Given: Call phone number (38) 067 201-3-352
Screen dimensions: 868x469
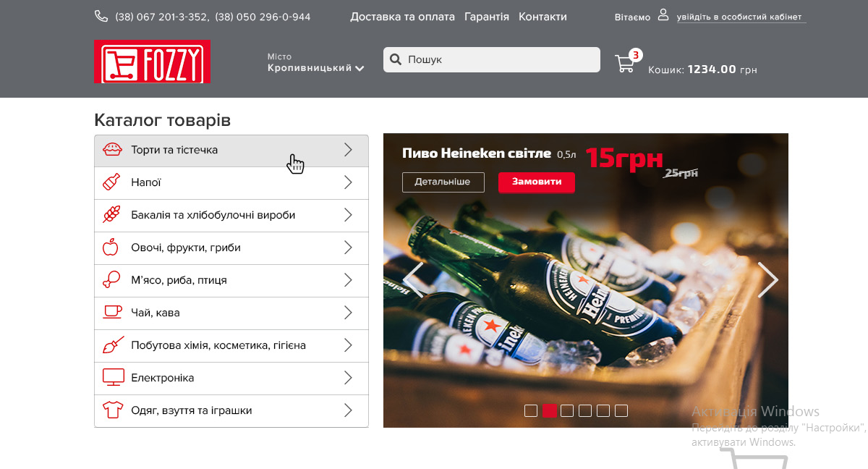Looking at the screenshot, I should coord(162,17).
